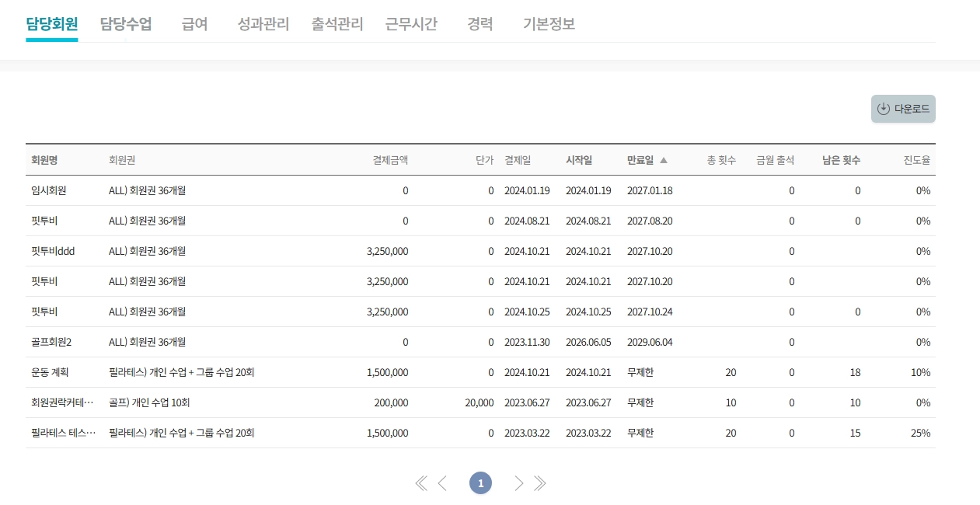The height and width of the screenshot is (505, 980).
Task: Sort by 회원명 column header
Action: 44,160
